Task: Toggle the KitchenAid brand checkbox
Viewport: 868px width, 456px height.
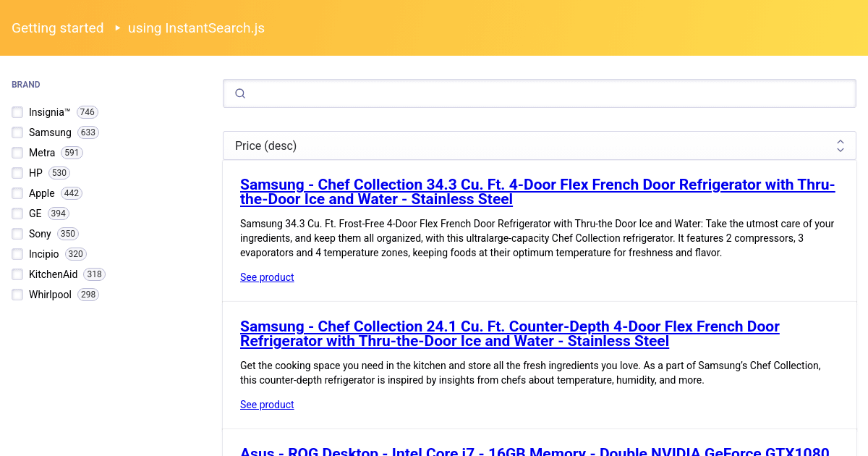Action: click(17, 274)
